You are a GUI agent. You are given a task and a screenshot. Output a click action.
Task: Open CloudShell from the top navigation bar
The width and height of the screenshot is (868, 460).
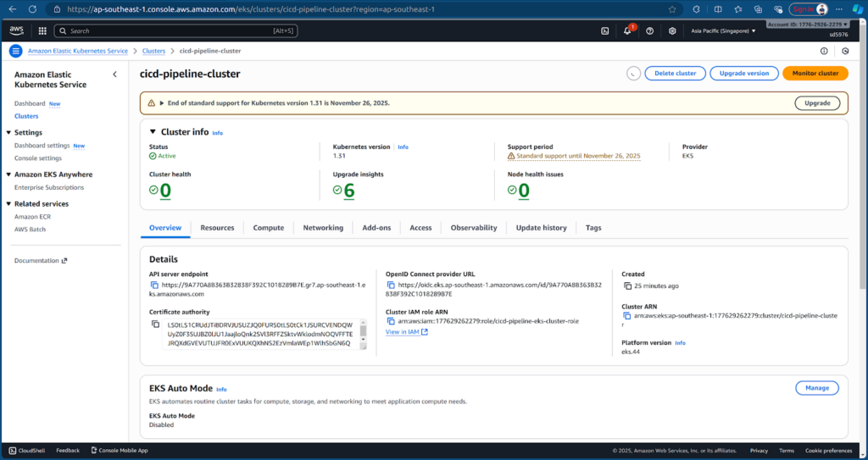pyautogui.click(x=604, y=30)
